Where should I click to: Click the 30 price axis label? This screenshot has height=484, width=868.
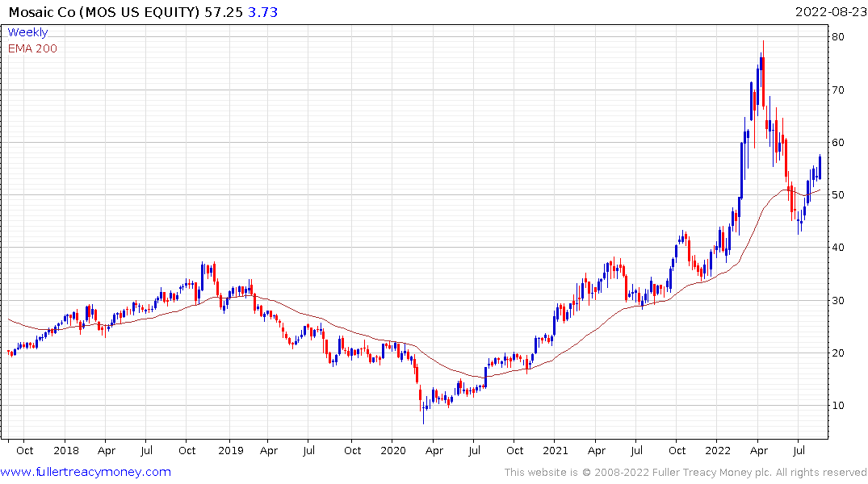click(x=837, y=300)
